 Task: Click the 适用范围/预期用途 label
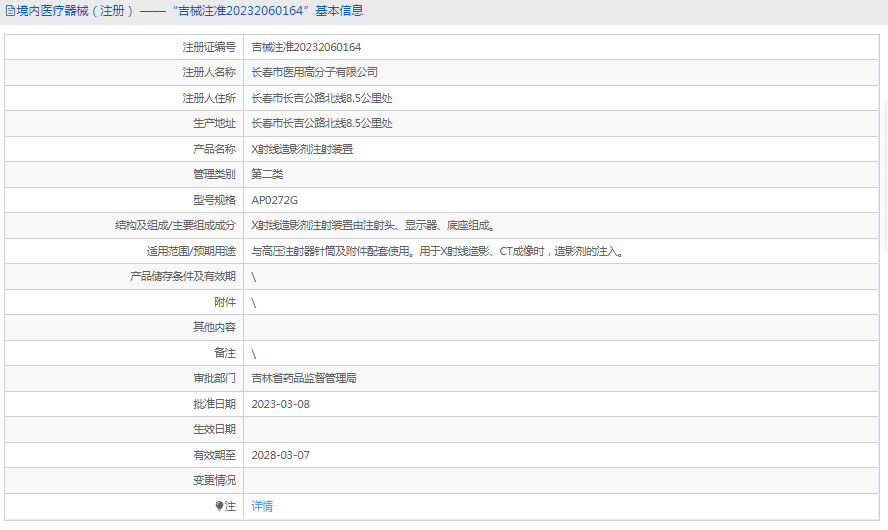[191, 251]
